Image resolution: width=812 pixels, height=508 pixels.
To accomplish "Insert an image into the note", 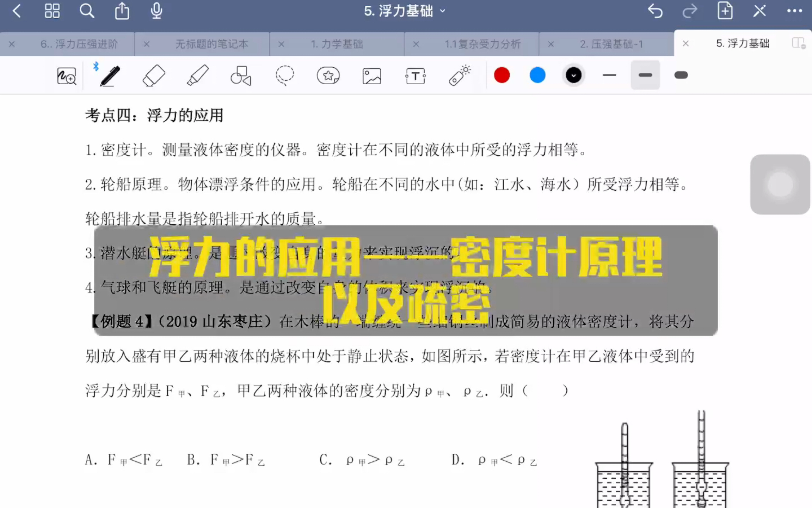I will click(371, 75).
